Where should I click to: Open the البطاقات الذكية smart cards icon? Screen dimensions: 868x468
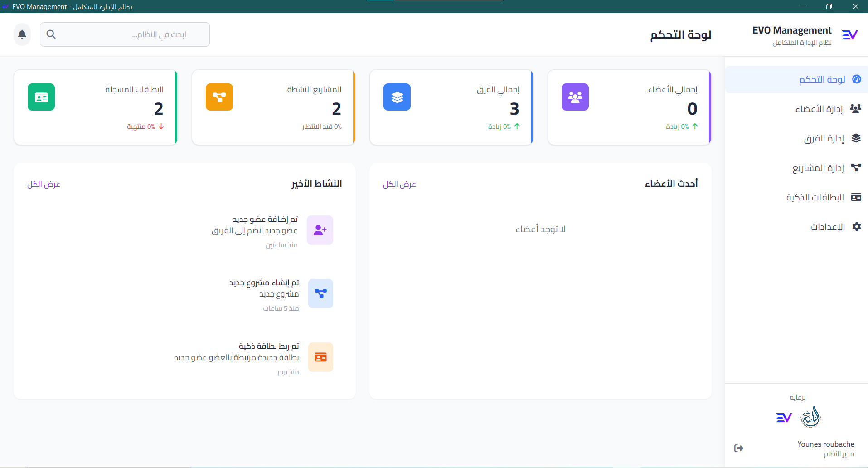pos(856,197)
